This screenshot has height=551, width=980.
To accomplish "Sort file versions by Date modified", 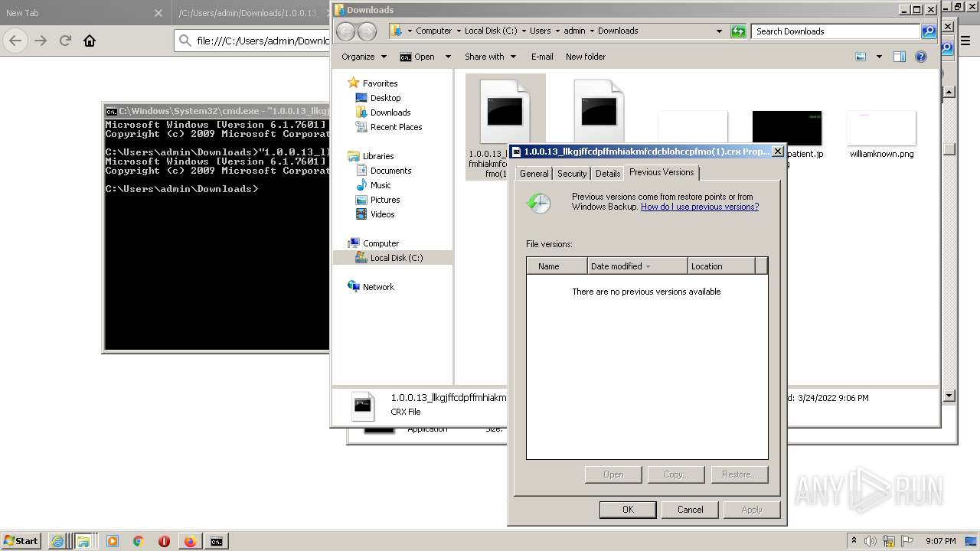I will point(637,266).
